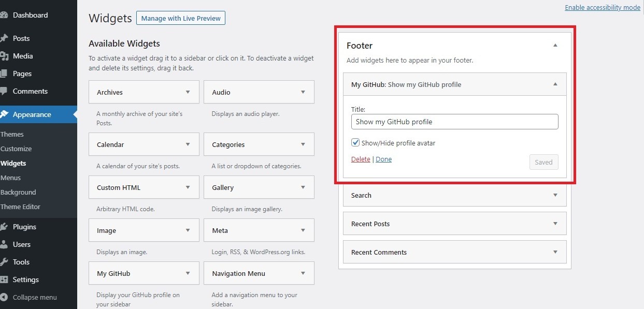644x309 pixels.
Task: Open Enable accessibility mode link
Action: (x=603, y=8)
